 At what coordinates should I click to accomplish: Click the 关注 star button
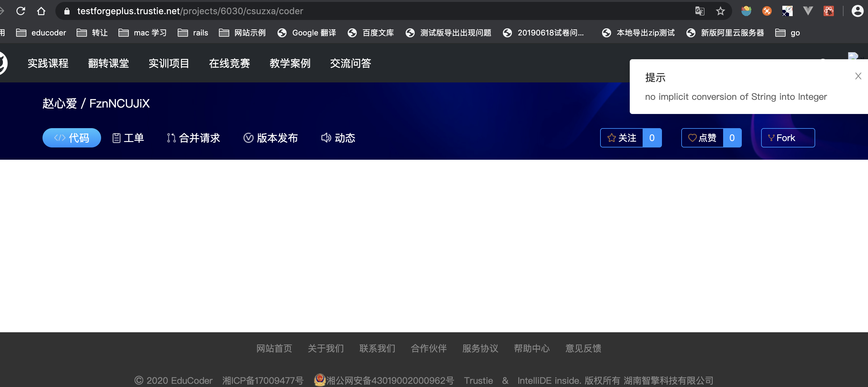(x=621, y=137)
